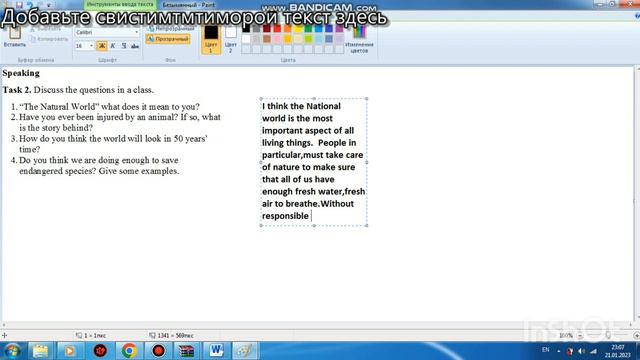Show hidden tray icons arrow

pyautogui.click(x=559, y=351)
